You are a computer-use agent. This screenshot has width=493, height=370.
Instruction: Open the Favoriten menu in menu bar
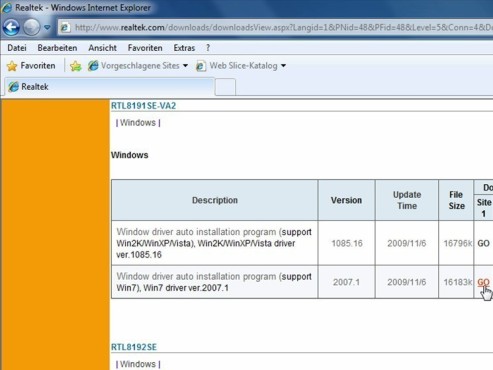coord(145,48)
